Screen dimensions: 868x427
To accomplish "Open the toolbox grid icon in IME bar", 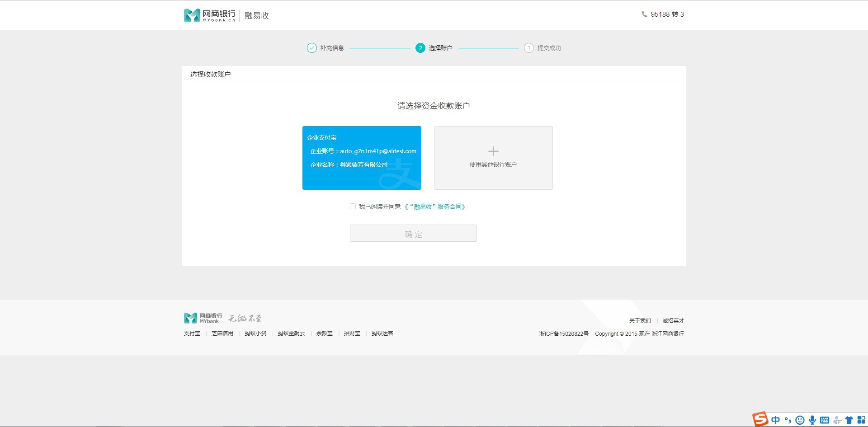I will 861,420.
